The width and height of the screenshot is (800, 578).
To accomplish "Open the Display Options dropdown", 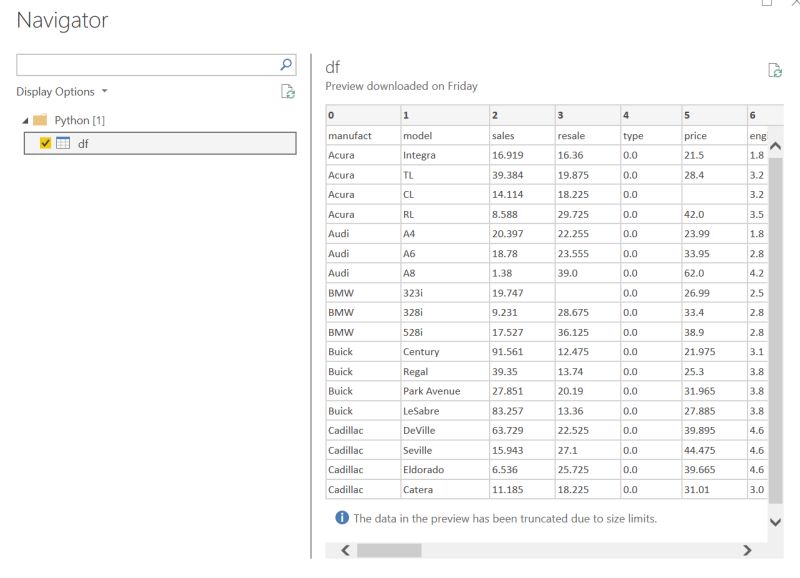I will click(x=58, y=91).
